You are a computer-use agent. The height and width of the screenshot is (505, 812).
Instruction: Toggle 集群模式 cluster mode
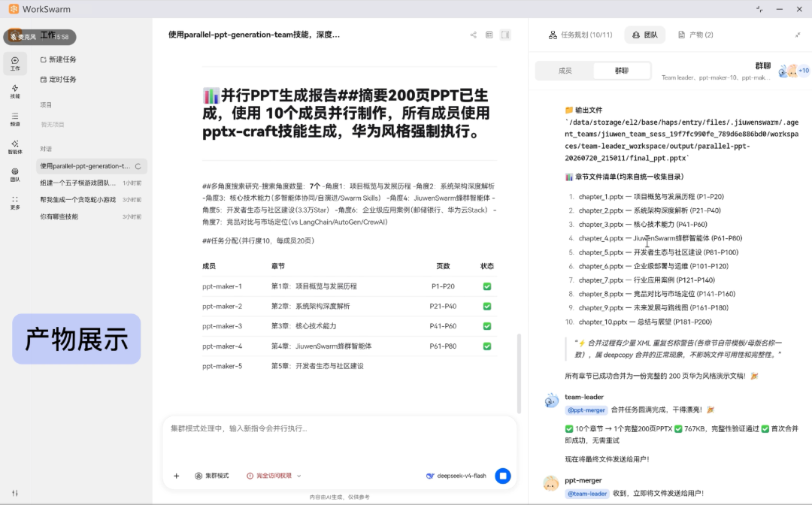point(212,476)
